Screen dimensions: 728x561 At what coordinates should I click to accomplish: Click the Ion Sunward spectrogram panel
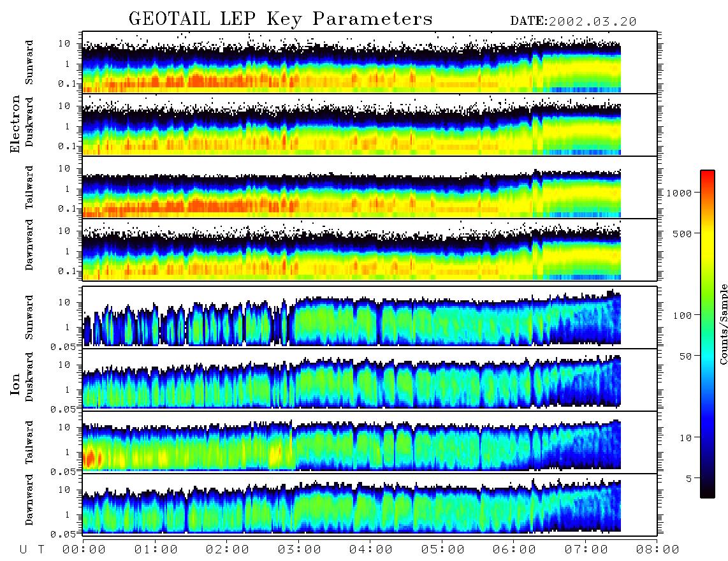tap(370, 317)
